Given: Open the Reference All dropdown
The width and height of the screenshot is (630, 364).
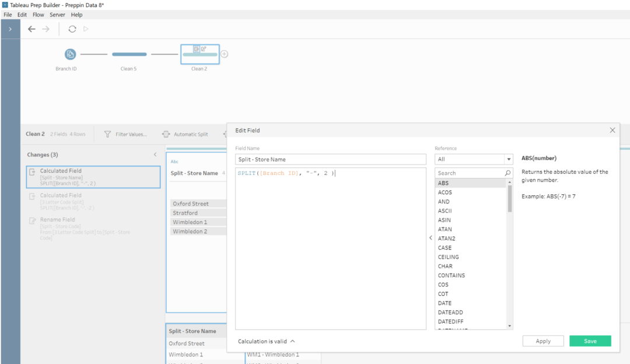Looking at the screenshot, I should pos(508,159).
